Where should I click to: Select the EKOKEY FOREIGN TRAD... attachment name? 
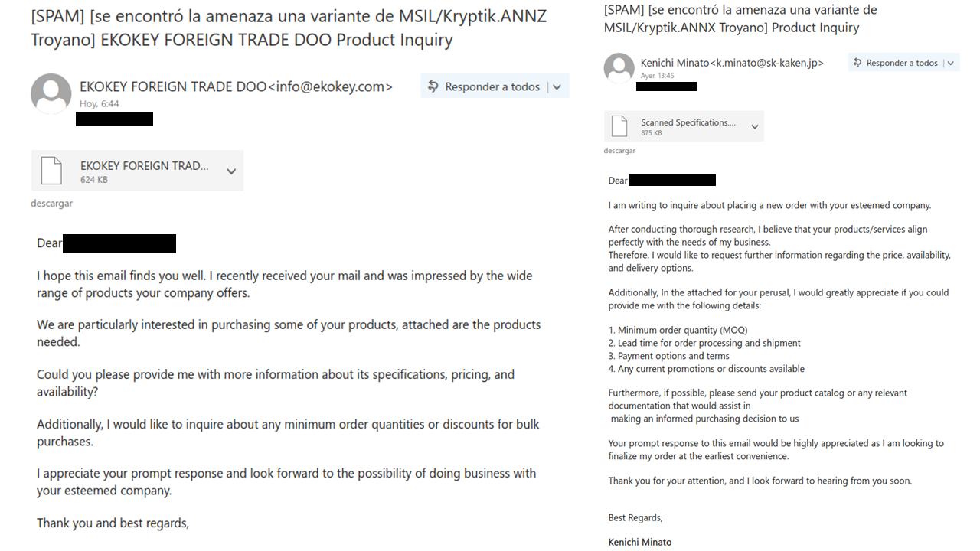[x=144, y=165]
